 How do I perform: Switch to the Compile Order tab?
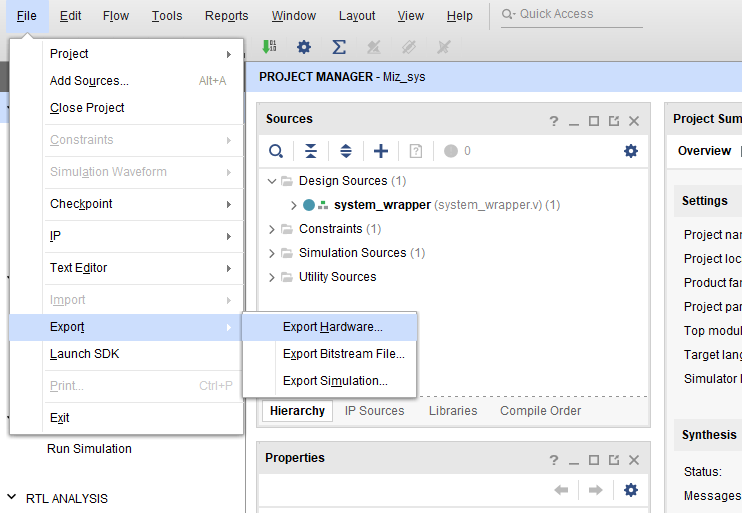pos(540,411)
